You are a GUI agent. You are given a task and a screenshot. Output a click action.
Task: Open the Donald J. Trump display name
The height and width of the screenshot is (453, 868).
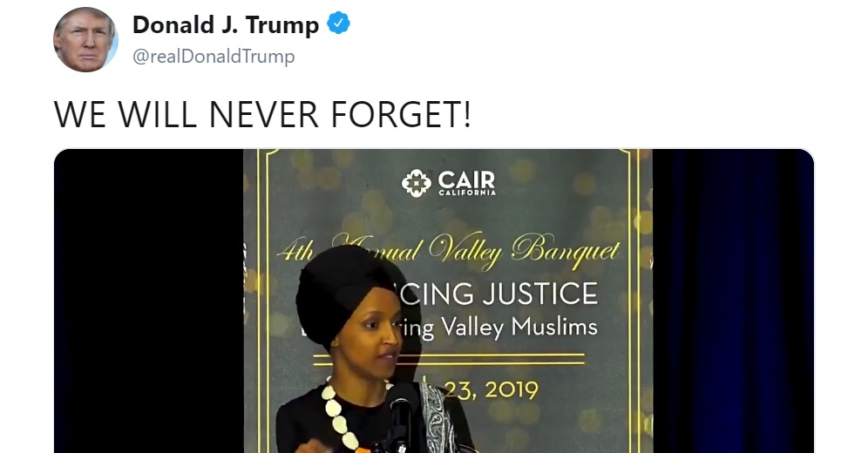[226, 25]
